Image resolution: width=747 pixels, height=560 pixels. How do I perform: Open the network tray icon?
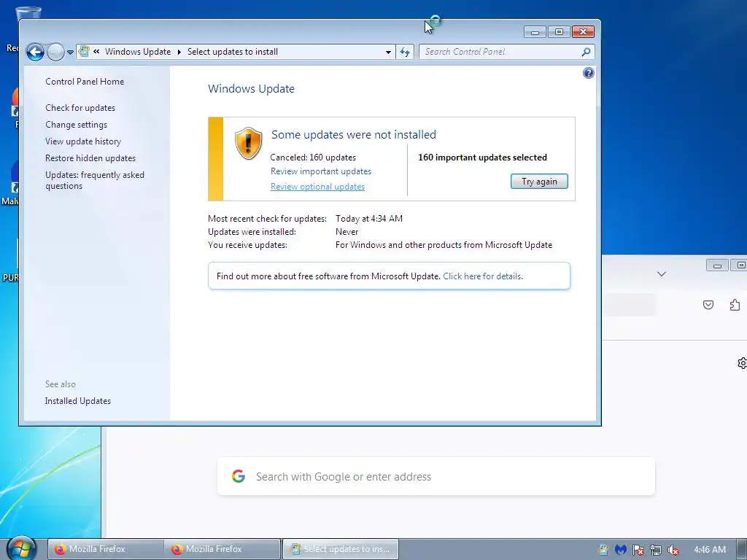[656, 550]
